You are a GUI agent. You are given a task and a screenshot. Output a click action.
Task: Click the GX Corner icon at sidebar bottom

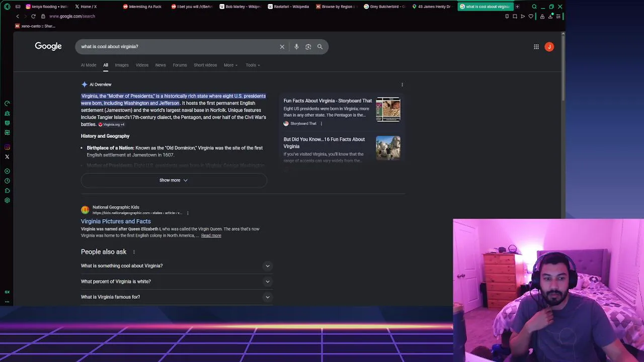[7, 292]
